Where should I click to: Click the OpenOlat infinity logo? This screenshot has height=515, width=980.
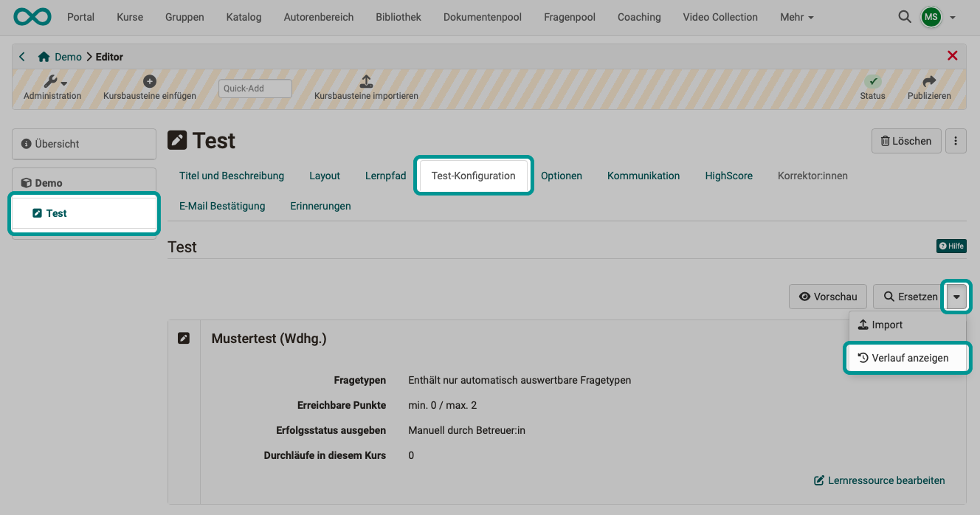pyautogui.click(x=31, y=15)
